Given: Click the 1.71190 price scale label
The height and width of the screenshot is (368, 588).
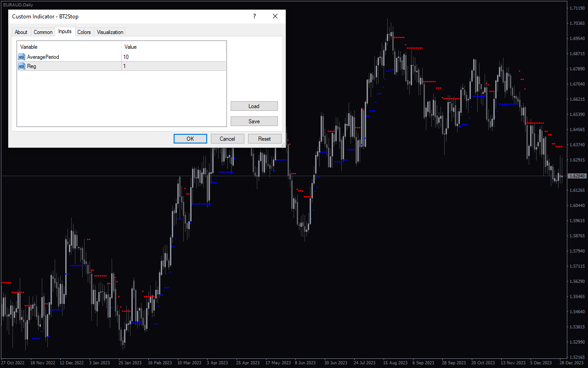Looking at the screenshot, I should [x=577, y=8].
